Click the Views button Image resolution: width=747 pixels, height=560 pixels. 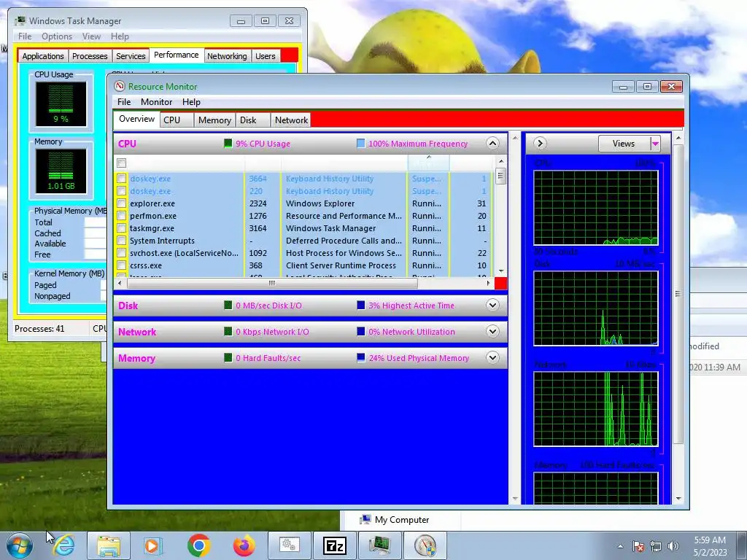pos(624,144)
